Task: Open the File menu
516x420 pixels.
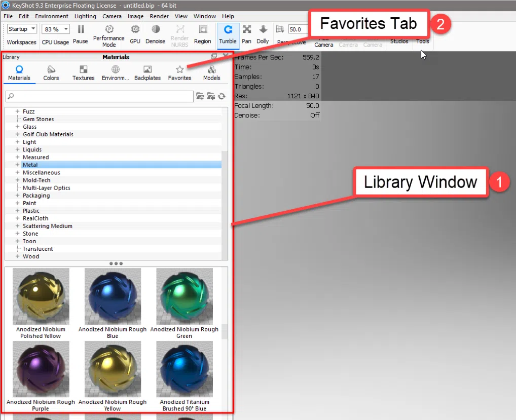Action: (x=8, y=16)
